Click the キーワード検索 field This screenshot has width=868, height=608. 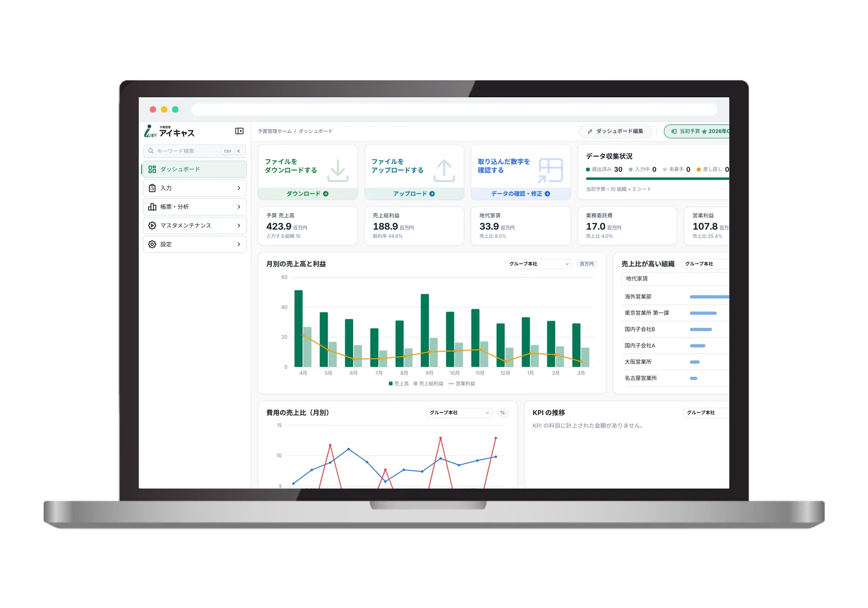[x=194, y=151]
